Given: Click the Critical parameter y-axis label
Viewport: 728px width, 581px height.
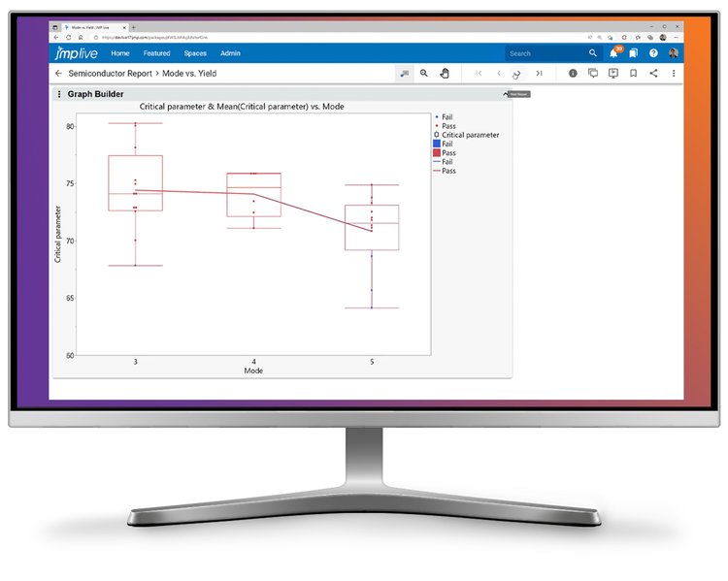Looking at the screenshot, I should pos(57,235).
